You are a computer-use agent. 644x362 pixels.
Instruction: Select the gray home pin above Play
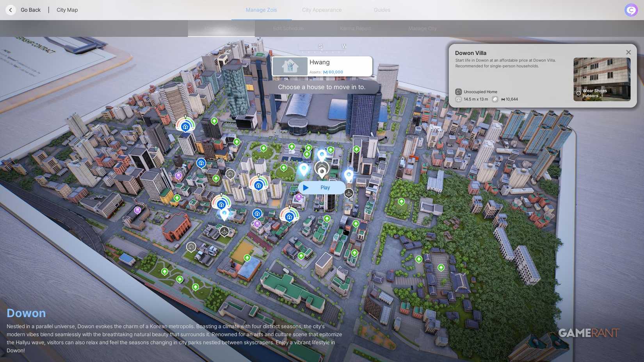322,170
